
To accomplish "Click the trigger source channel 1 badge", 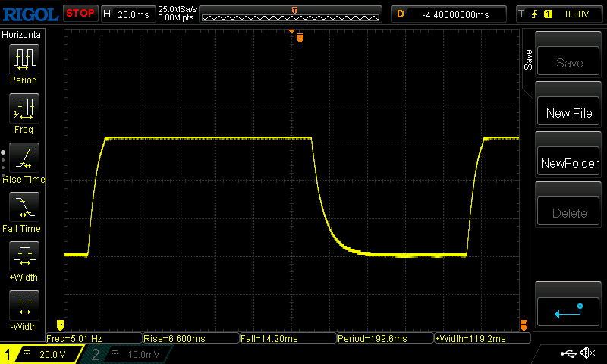I will [548, 14].
